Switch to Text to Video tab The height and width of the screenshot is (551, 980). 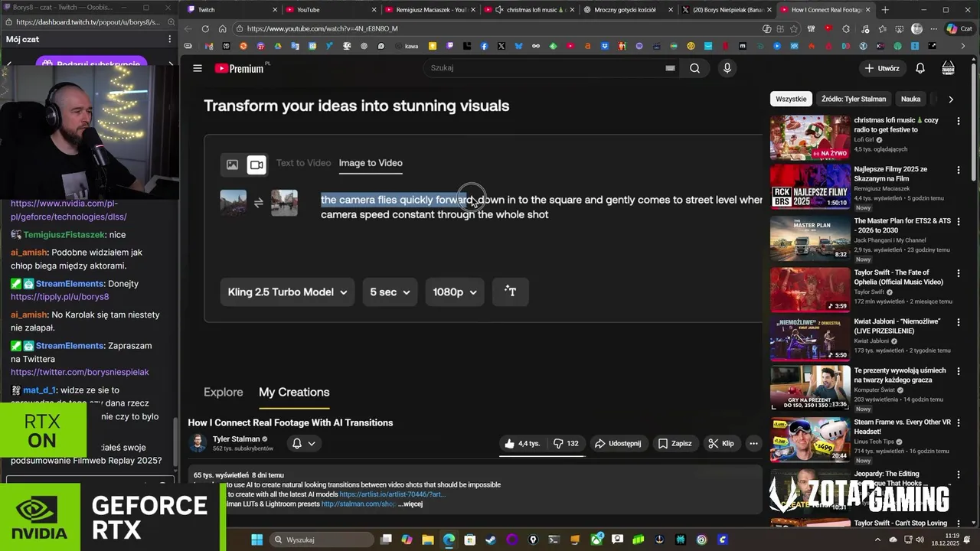click(x=303, y=163)
